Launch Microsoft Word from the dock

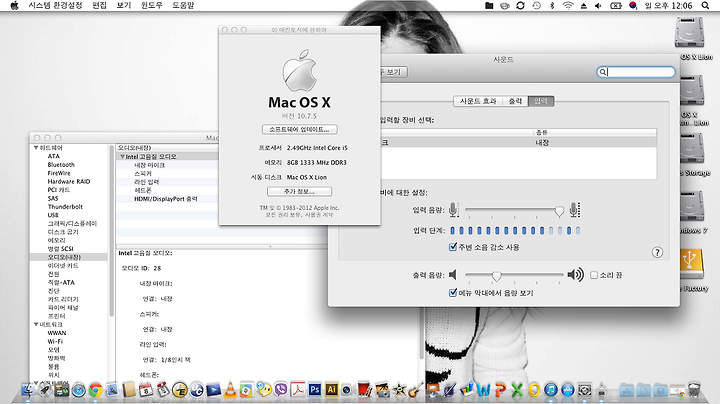pyautogui.click(x=483, y=390)
